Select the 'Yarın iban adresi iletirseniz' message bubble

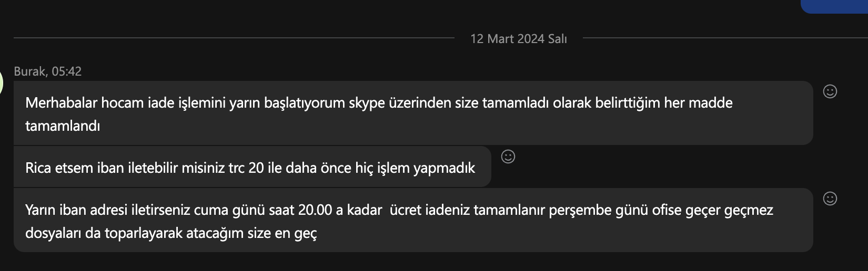pos(413,220)
